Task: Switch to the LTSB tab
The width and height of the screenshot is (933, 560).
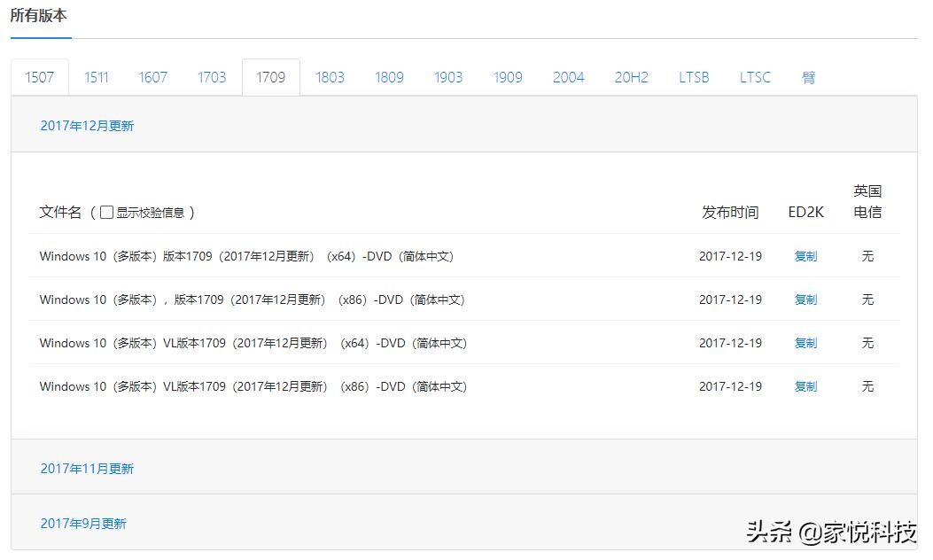Action: click(x=694, y=77)
